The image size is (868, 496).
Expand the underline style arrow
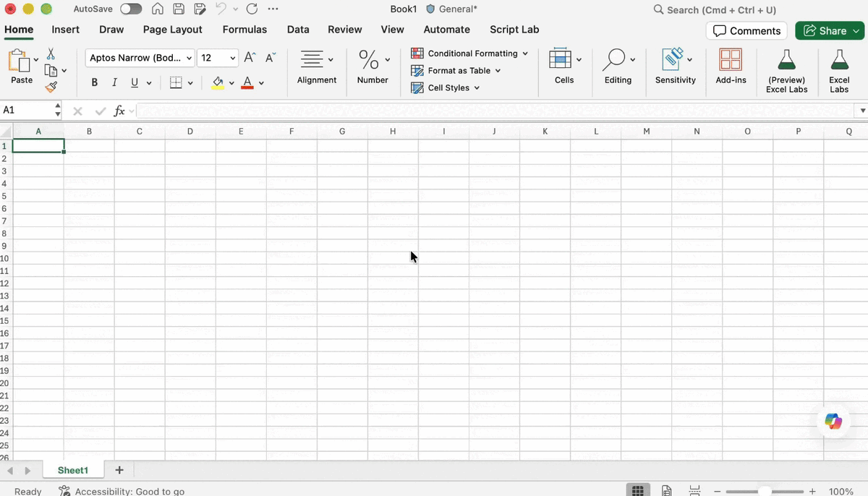pos(149,83)
